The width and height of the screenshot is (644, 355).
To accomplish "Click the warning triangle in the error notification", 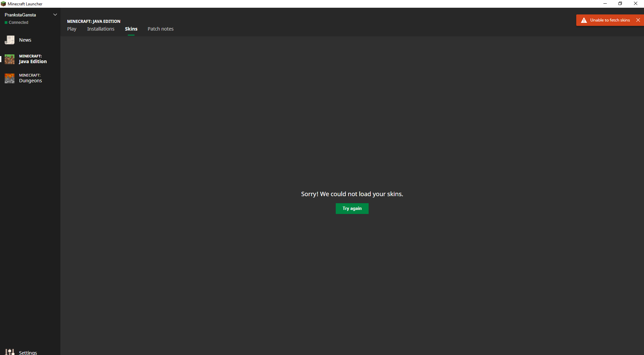I will pos(584,20).
